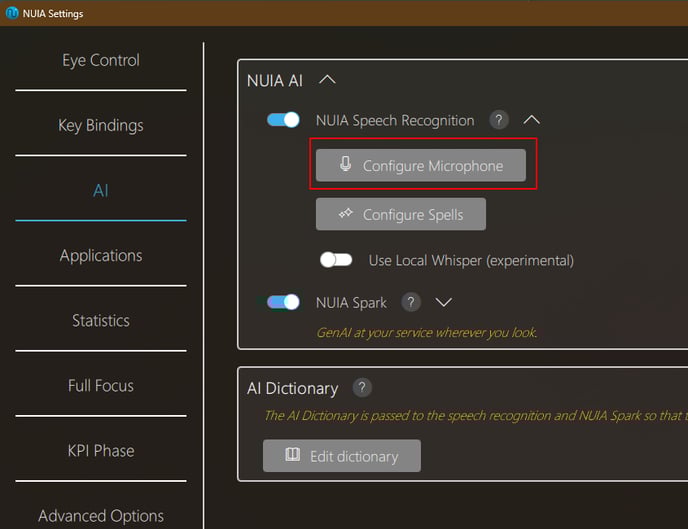Collapse the NUIA AI section
Viewport: 688px width, 529px height.
(327, 80)
